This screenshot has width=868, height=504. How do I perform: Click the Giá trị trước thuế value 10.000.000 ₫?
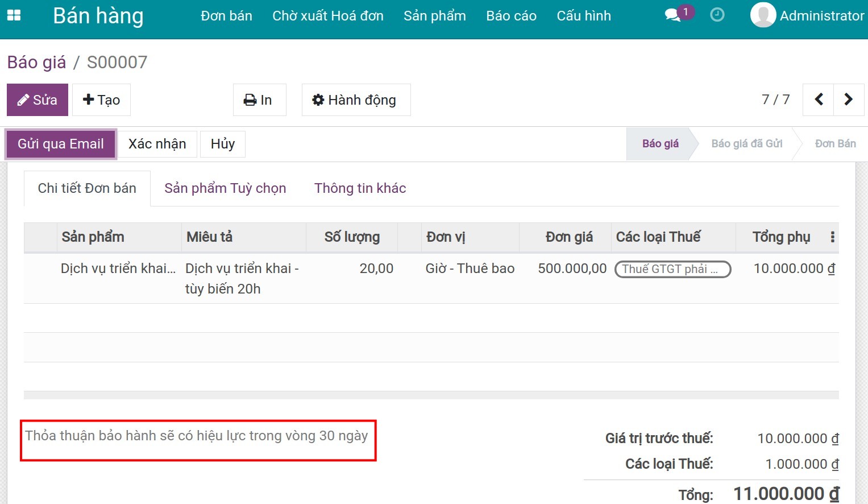[798, 439]
